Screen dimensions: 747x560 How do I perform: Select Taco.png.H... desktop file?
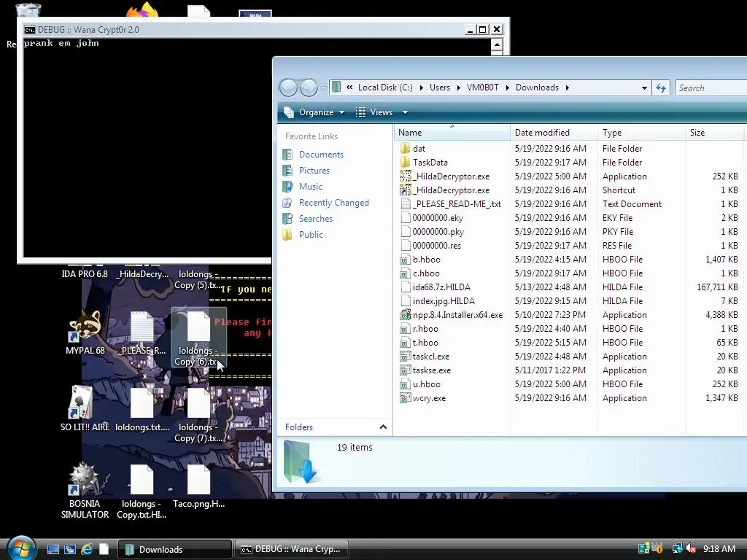pos(198,486)
